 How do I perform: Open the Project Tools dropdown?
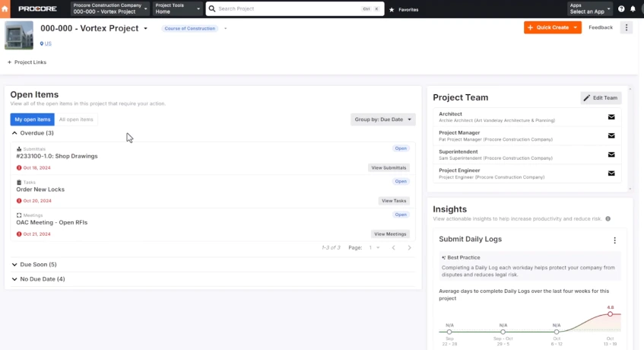(178, 8)
